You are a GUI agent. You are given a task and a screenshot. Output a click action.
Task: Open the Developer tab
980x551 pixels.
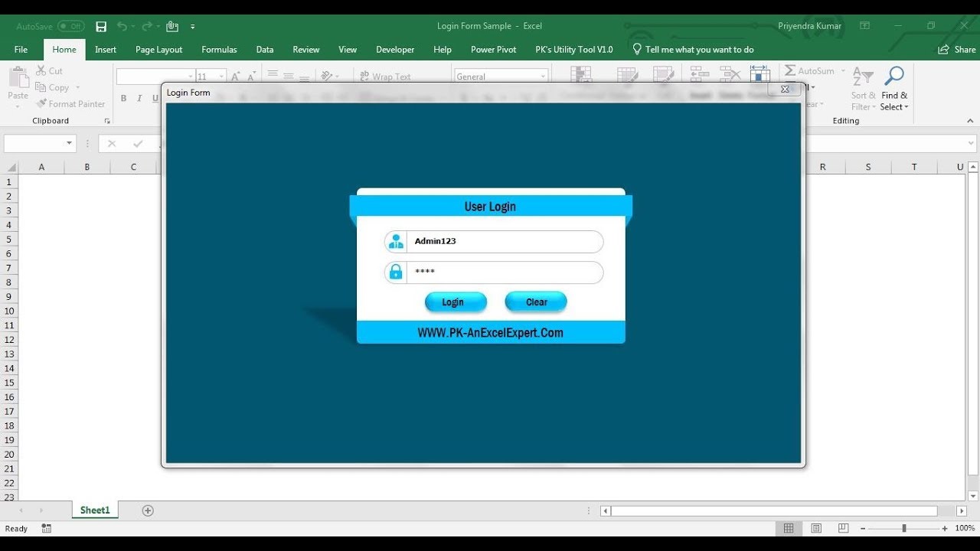[395, 49]
